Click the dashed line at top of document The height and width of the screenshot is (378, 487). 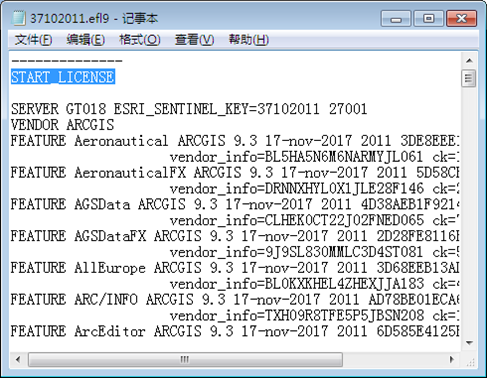point(67,61)
